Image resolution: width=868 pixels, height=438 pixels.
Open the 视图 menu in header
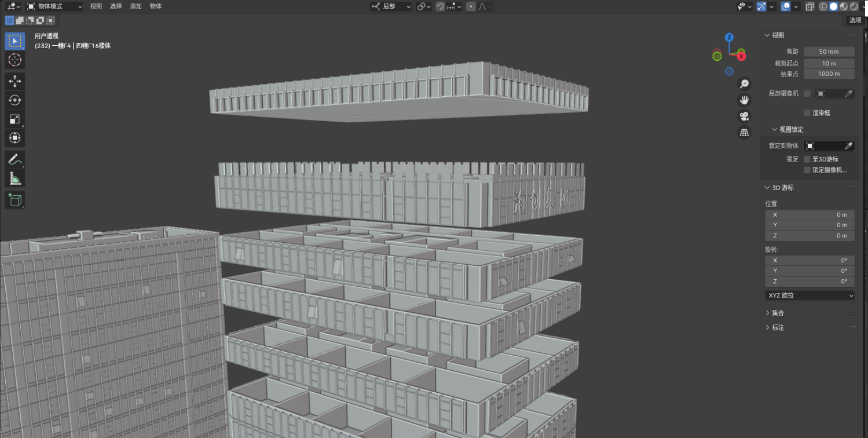coord(96,6)
